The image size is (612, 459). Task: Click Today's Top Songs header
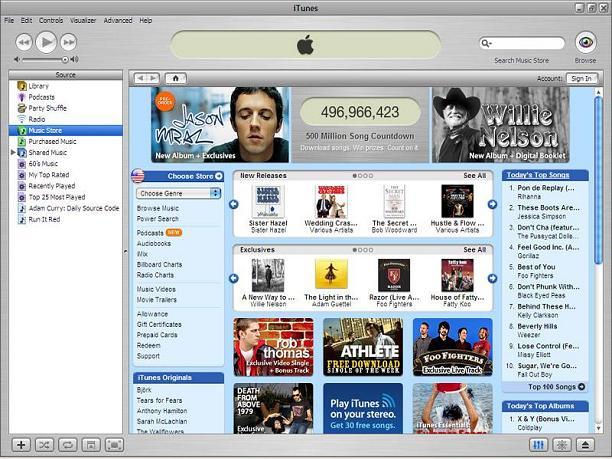[x=538, y=175]
